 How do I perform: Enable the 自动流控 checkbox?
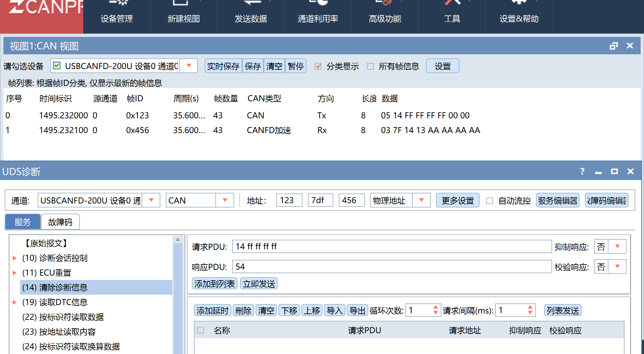(x=490, y=201)
